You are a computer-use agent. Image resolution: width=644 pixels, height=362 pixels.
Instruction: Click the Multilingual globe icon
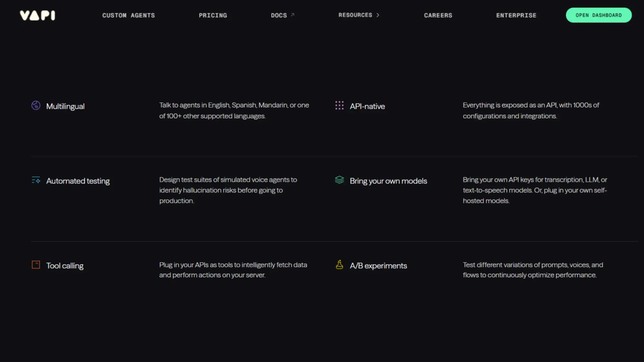coord(36,105)
